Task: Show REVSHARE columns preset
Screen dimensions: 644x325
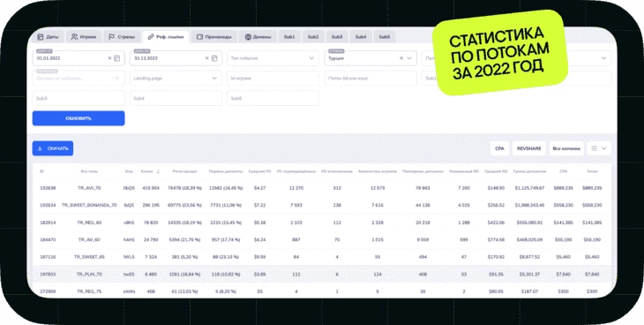Action: pos(529,148)
